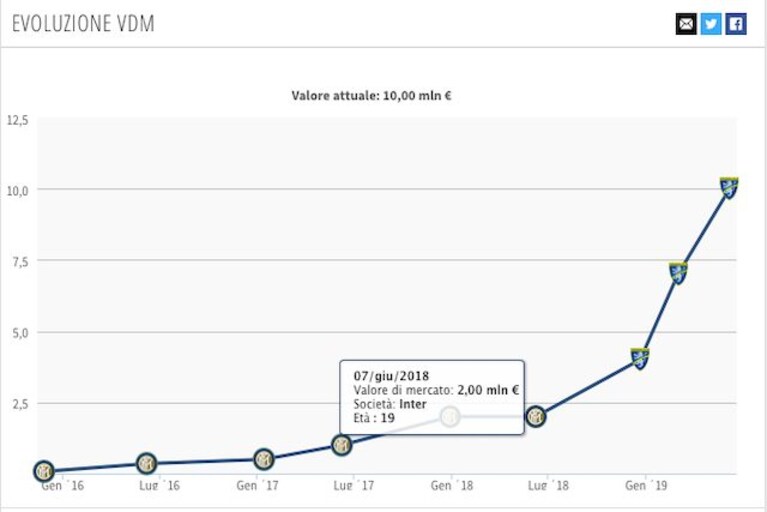Screen dimensions: 767x512
Task: Select the Inter crest marker above Gen '17
Action: point(264,459)
